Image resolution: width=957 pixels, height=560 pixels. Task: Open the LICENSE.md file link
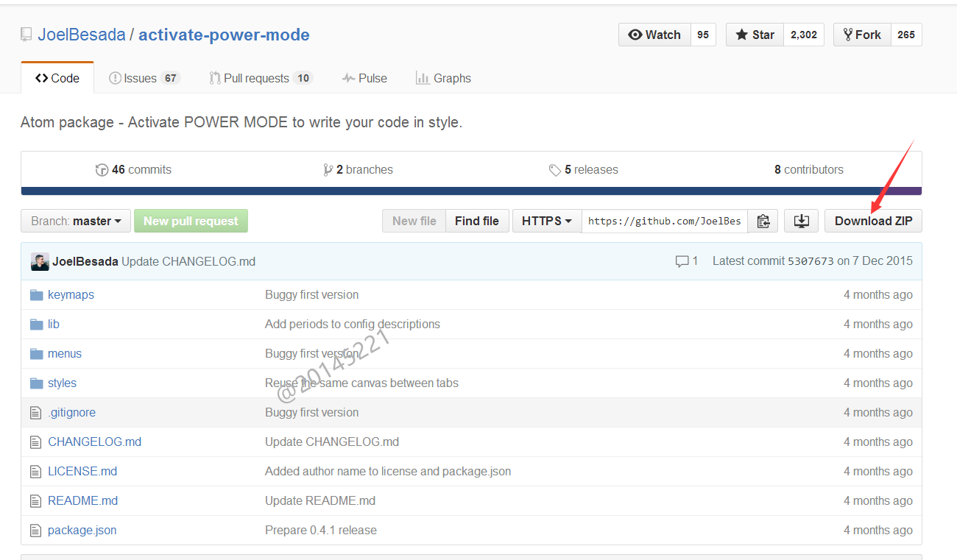coord(82,471)
